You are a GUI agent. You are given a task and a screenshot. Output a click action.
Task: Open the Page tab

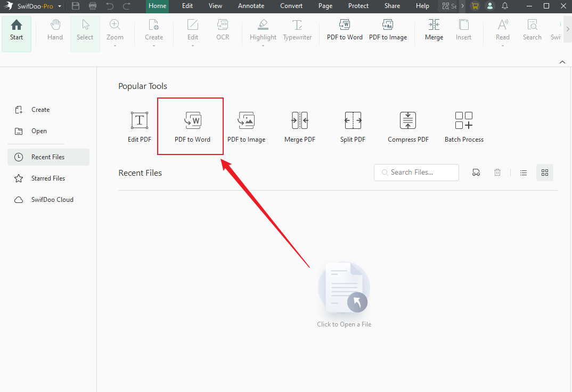point(325,6)
